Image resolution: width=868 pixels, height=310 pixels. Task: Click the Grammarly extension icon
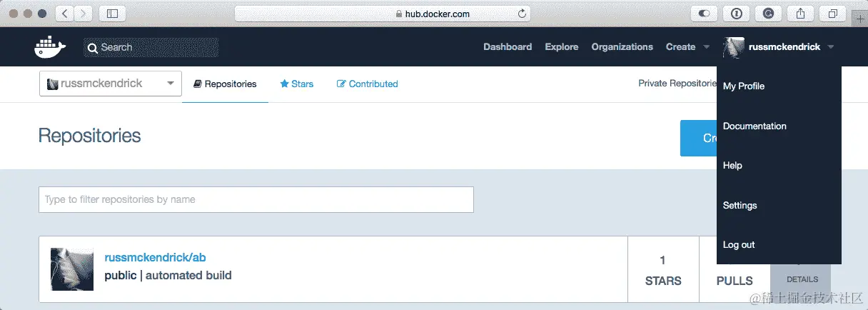(x=768, y=13)
